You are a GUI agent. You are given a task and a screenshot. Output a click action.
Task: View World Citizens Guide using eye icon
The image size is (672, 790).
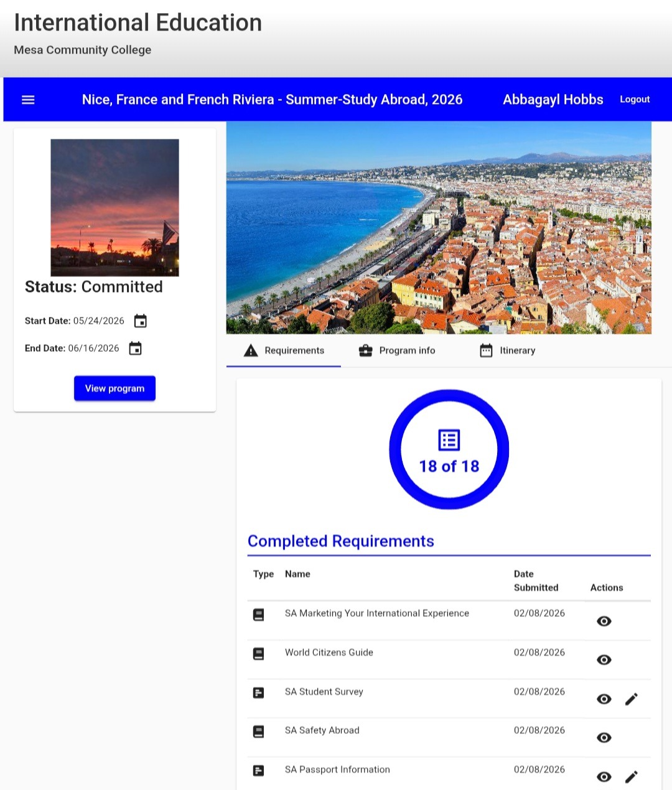click(x=604, y=660)
